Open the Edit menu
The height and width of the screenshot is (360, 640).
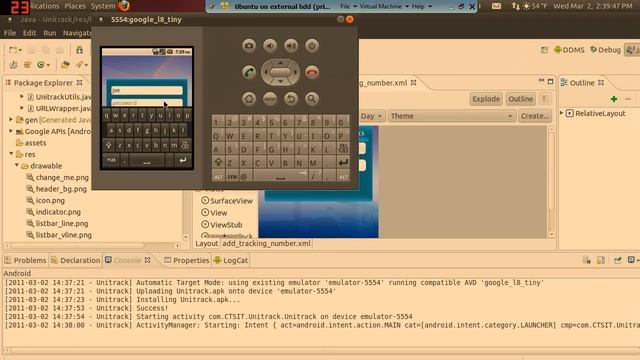click(29, 33)
